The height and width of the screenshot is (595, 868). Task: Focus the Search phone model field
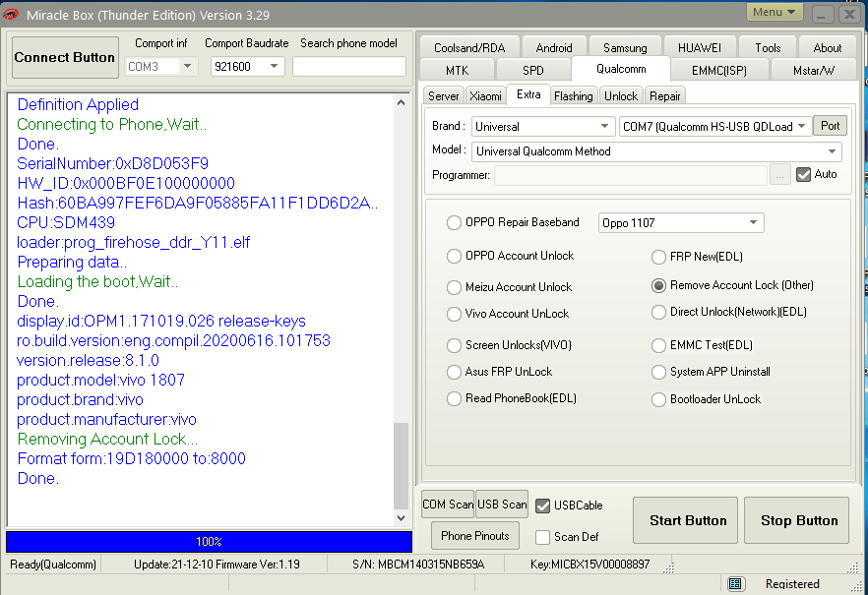tap(348, 66)
